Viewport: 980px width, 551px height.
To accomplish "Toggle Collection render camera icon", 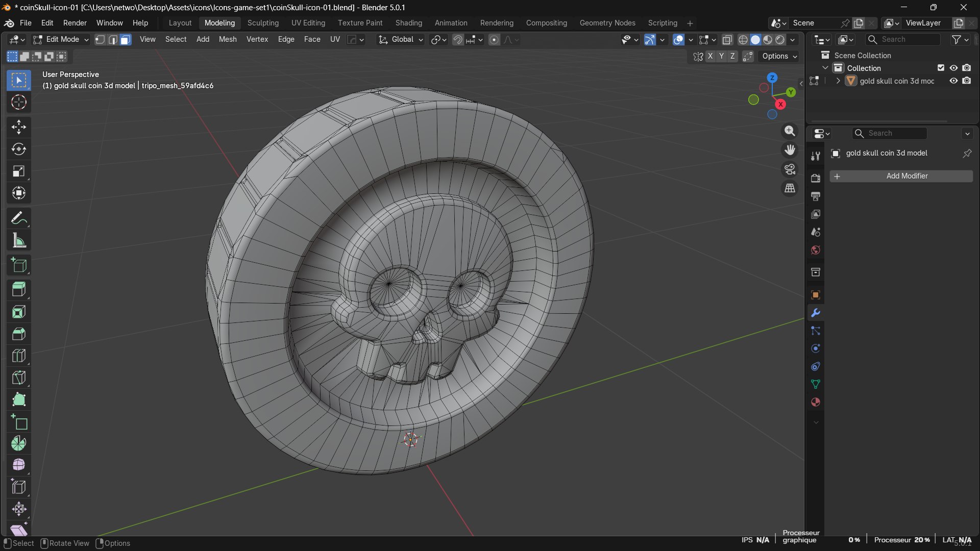I will 967,68.
